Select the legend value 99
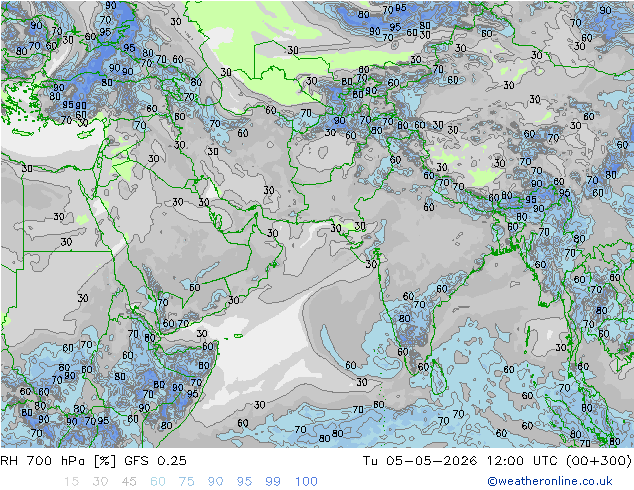Viewport: 634px width, 490px height. pos(273,482)
